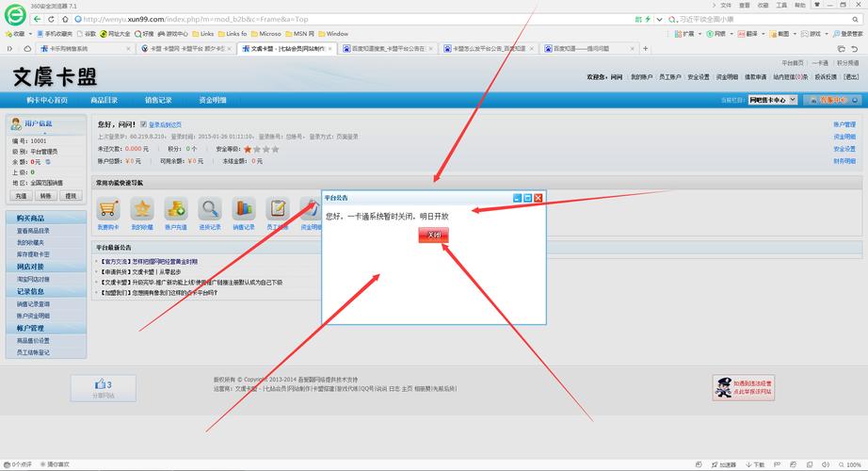The width and height of the screenshot is (868, 471).
Task: Open the 库存提取卡密 sidebar link
Action: [x=33, y=254]
